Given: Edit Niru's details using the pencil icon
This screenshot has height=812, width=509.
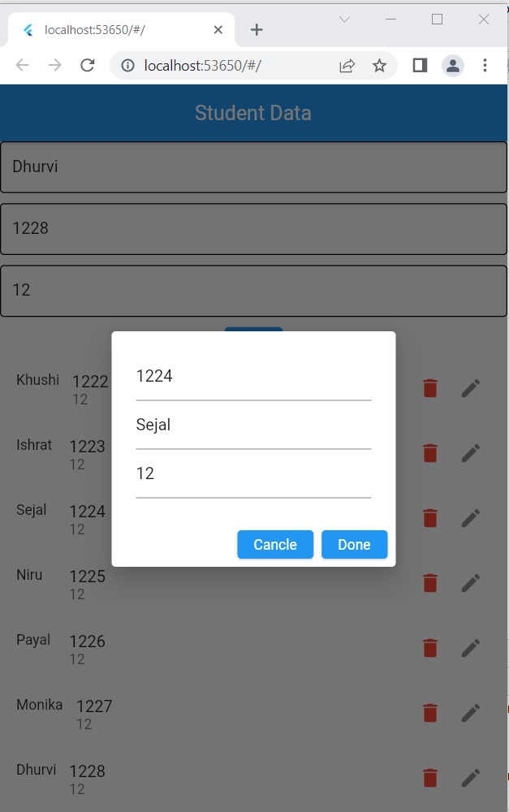Looking at the screenshot, I should [471, 582].
